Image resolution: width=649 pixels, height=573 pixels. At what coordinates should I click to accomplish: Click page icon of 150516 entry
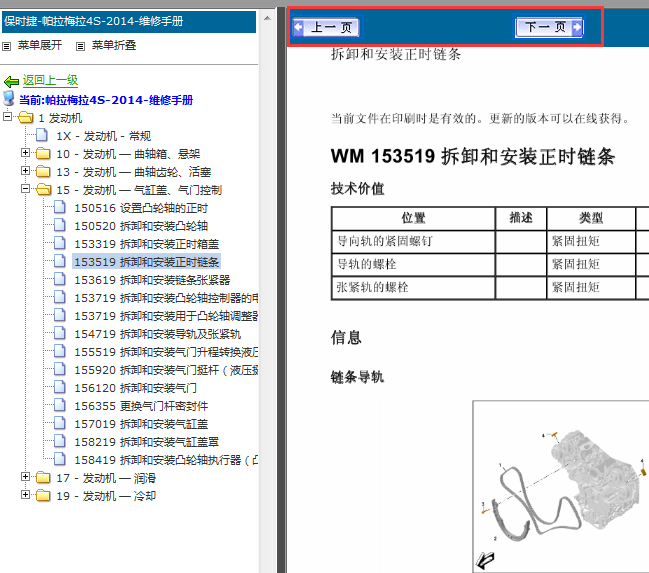coord(60,207)
